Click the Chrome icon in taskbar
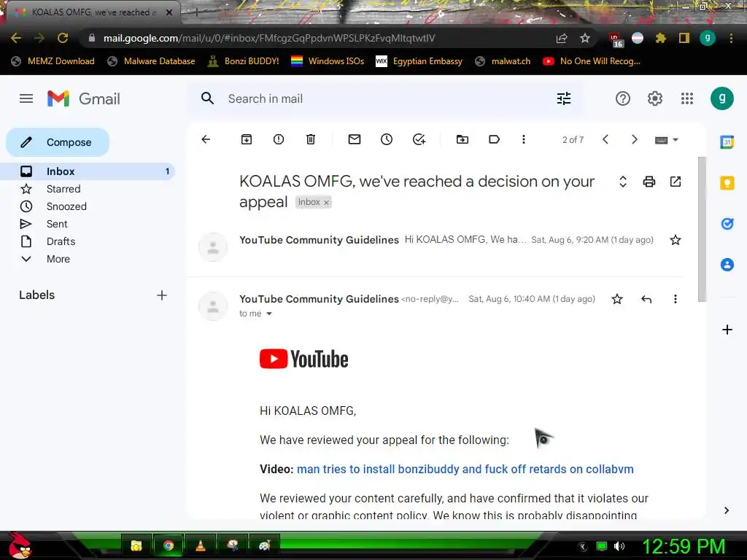 (x=169, y=545)
